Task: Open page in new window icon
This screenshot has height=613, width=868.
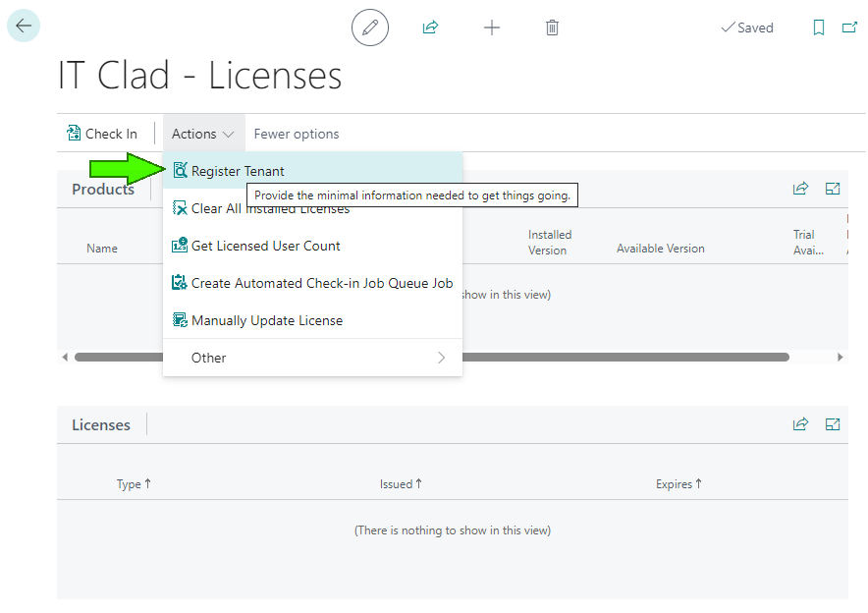Action: click(x=849, y=28)
